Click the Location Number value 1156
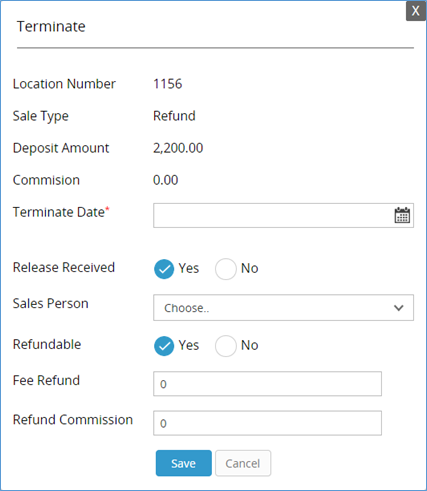427x491 pixels. 168,84
